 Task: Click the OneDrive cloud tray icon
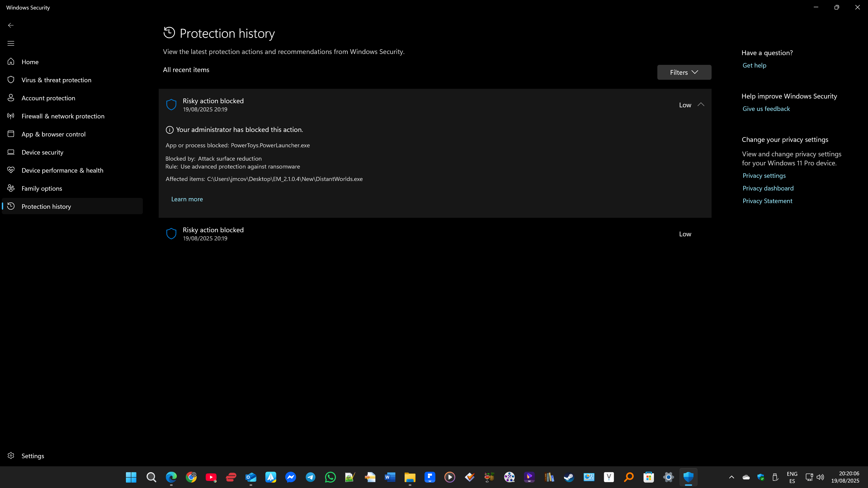[x=746, y=477]
